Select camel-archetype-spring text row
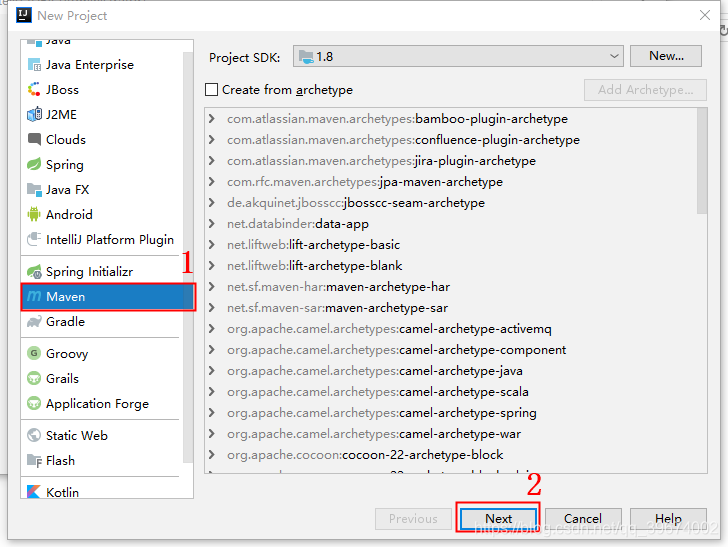Screen dimensions: 728x547 tap(382, 412)
